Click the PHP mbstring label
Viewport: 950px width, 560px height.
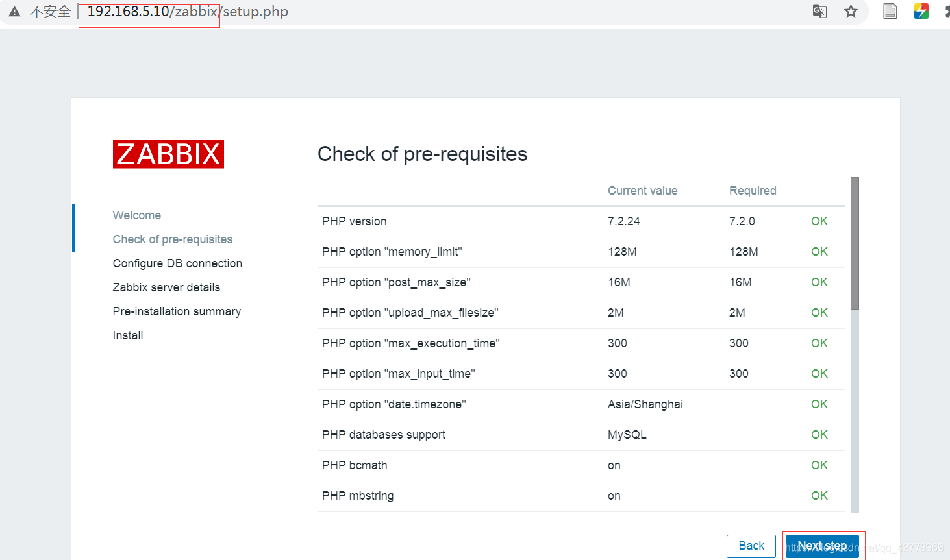pyautogui.click(x=358, y=496)
